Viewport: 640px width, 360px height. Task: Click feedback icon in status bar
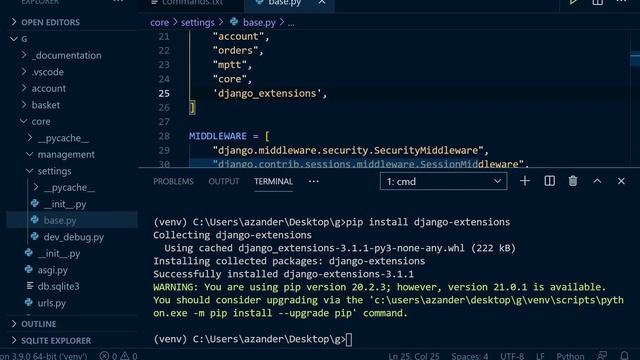pos(602,356)
